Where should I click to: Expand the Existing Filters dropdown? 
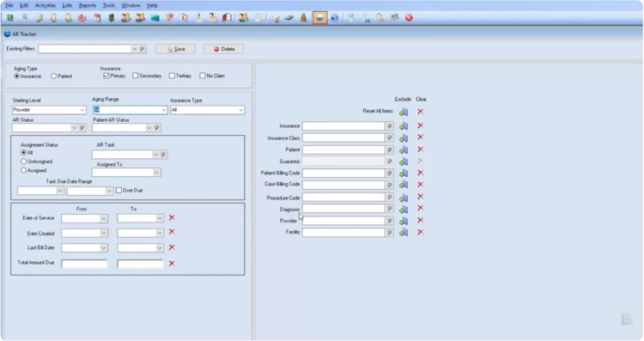pyautogui.click(x=134, y=49)
